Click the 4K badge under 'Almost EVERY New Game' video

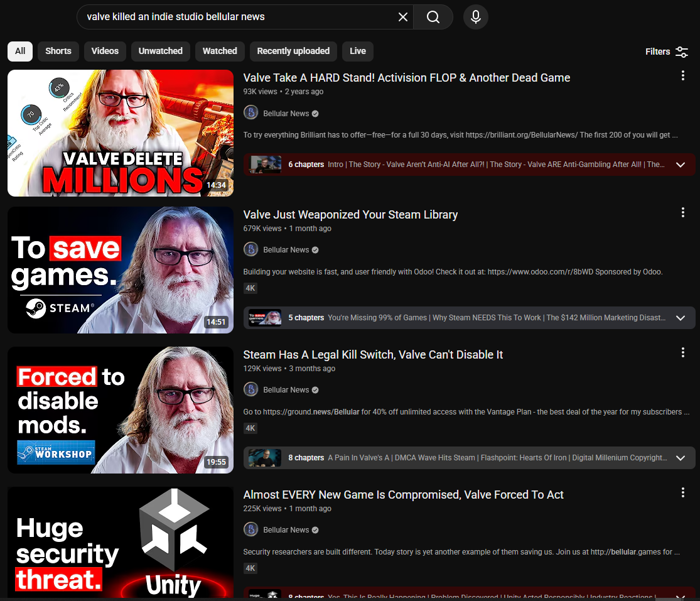coord(250,568)
